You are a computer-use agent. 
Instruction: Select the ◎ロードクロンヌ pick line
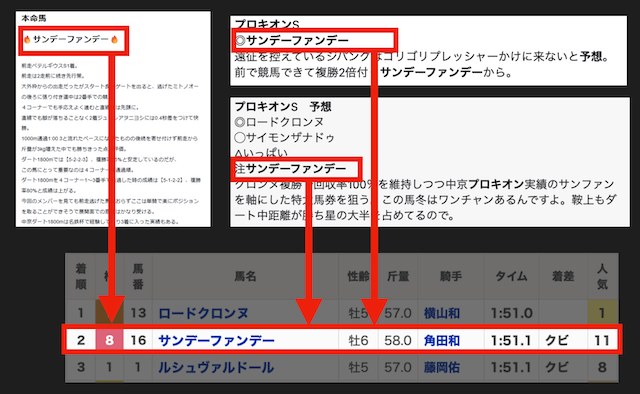pos(279,122)
